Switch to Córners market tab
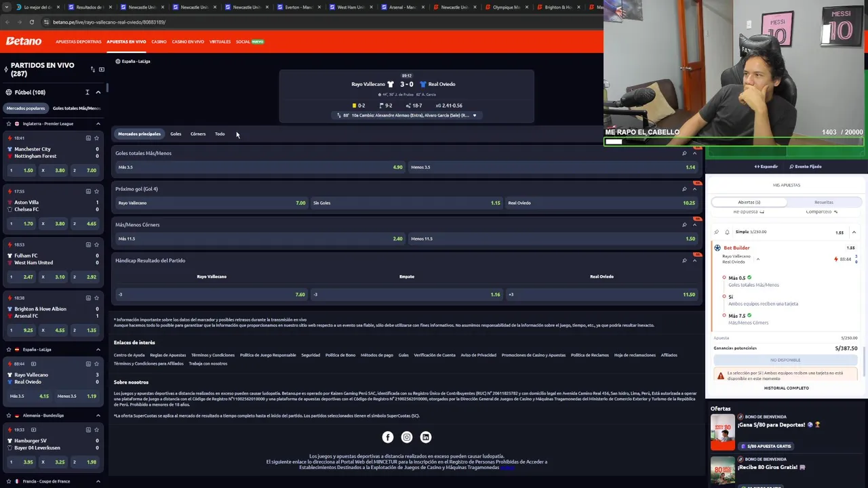 point(198,134)
